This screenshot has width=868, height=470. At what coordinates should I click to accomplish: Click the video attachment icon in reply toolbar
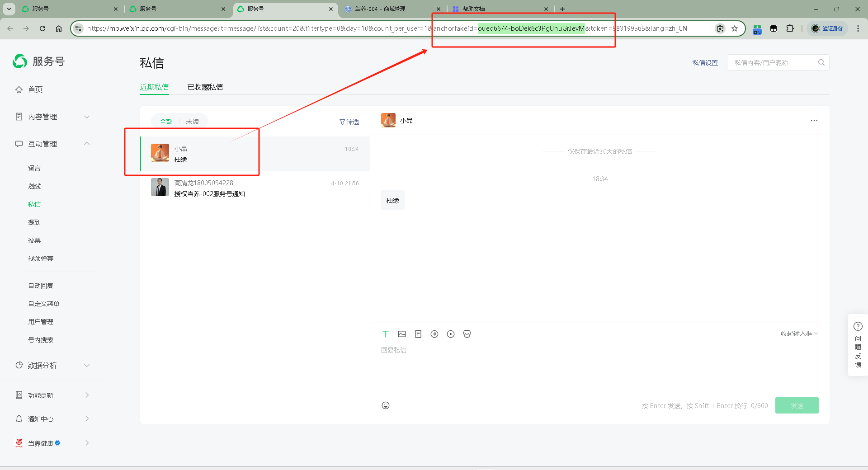coord(451,334)
